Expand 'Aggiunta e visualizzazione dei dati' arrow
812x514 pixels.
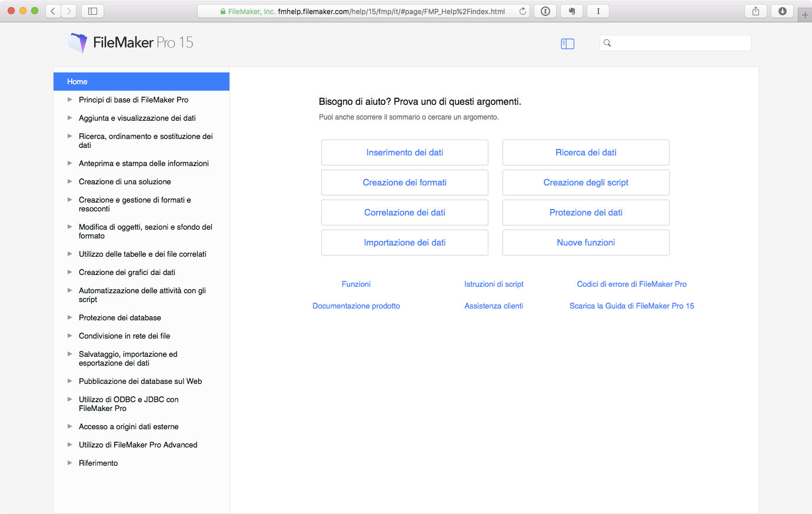point(70,118)
